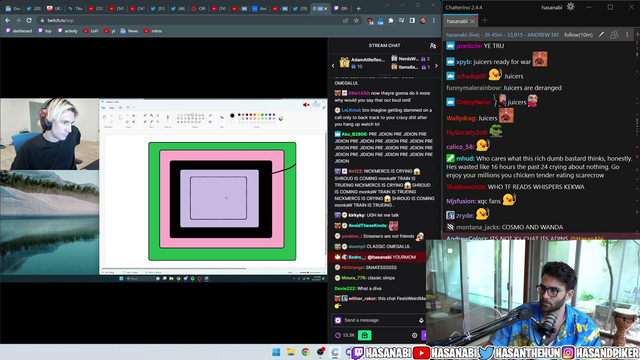
Task: Open the 'top' bookmark
Action: (45, 31)
